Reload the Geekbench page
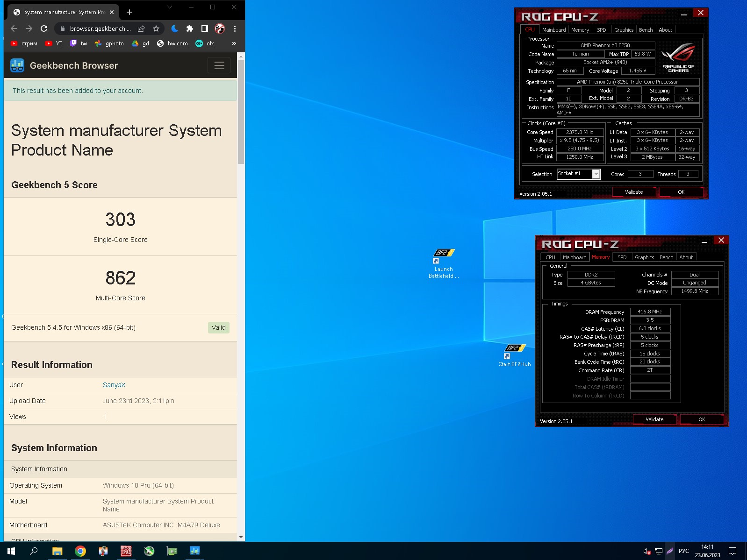The width and height of the screenshot is (747, 560). (44, 28)
